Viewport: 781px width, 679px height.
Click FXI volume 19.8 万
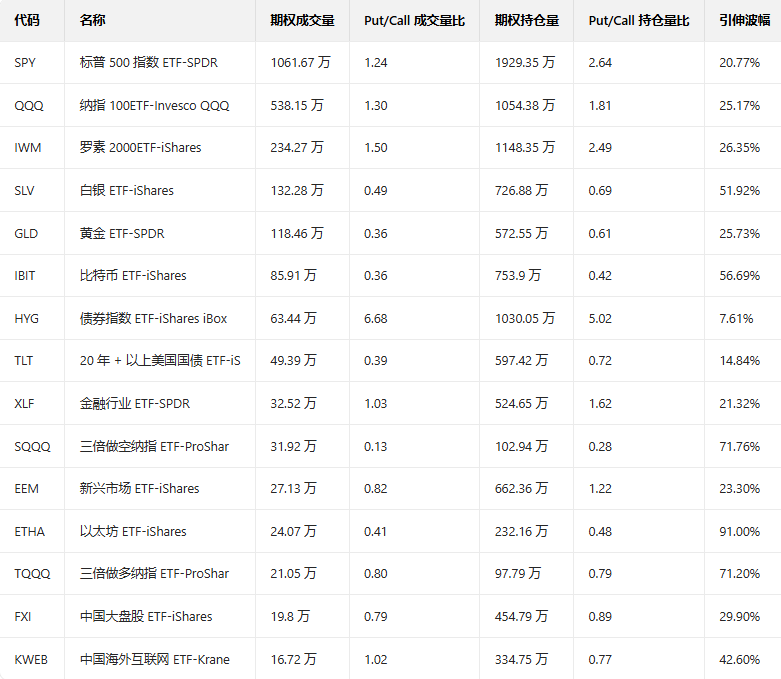[x=290, y=616]
